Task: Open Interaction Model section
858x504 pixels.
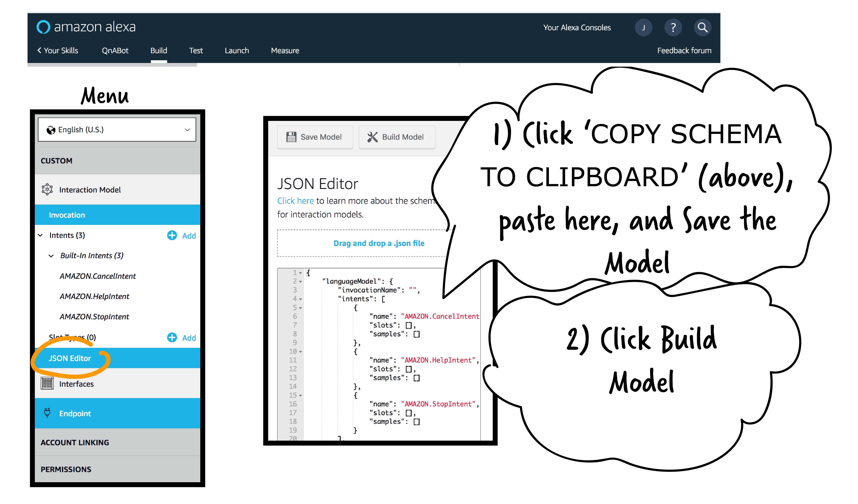Action: point(117,190)
